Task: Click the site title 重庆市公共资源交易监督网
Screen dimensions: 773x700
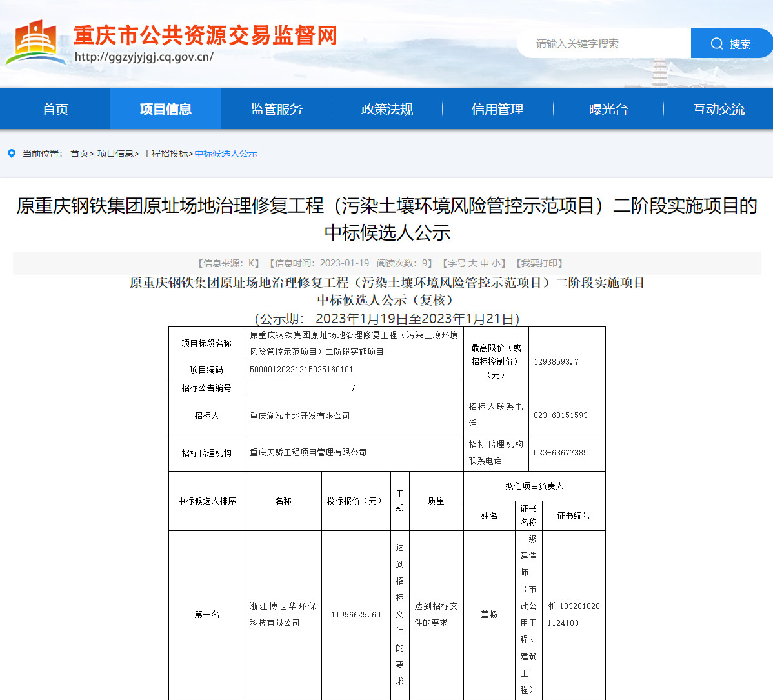Action: pos(206,35)
